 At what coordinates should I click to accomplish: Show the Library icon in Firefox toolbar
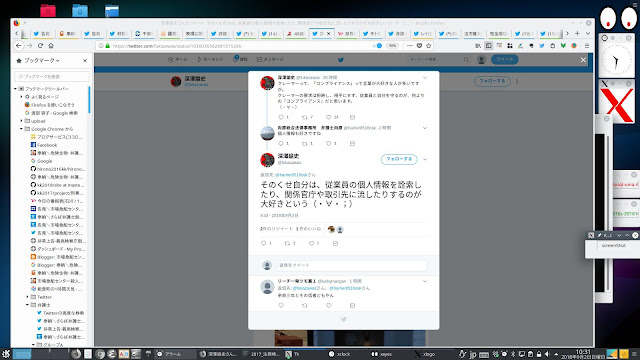click(x=478, y=46)
